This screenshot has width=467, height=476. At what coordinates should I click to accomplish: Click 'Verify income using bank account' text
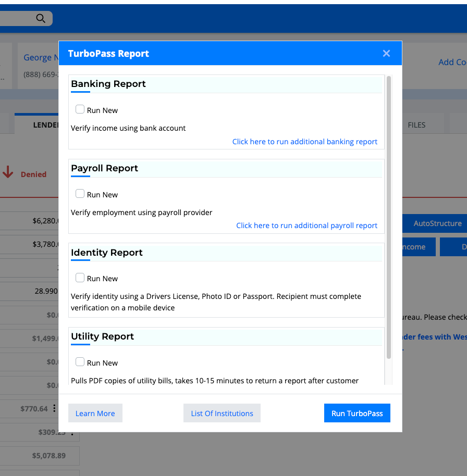[x=128, y=128]
